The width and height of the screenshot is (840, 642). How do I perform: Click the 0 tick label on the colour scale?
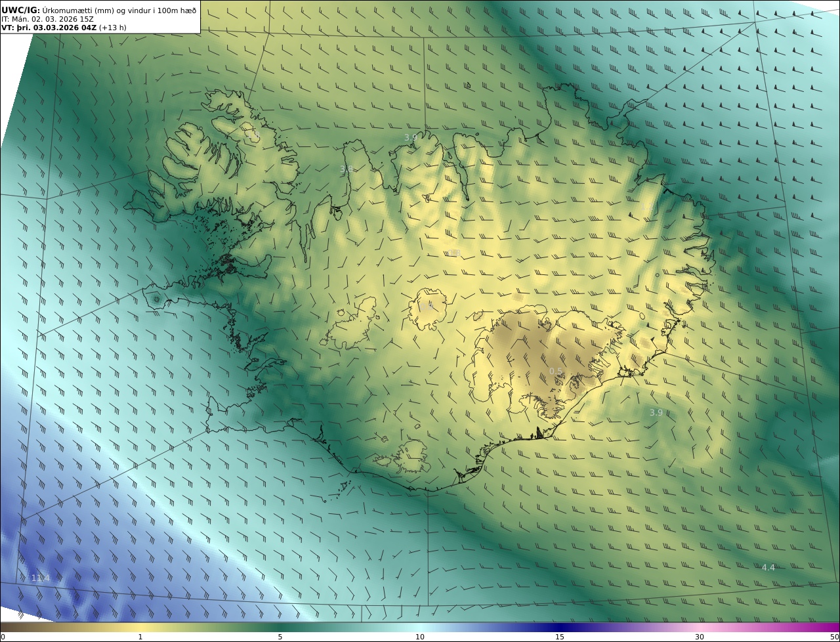pyautogui.click(x=3, y=637)
